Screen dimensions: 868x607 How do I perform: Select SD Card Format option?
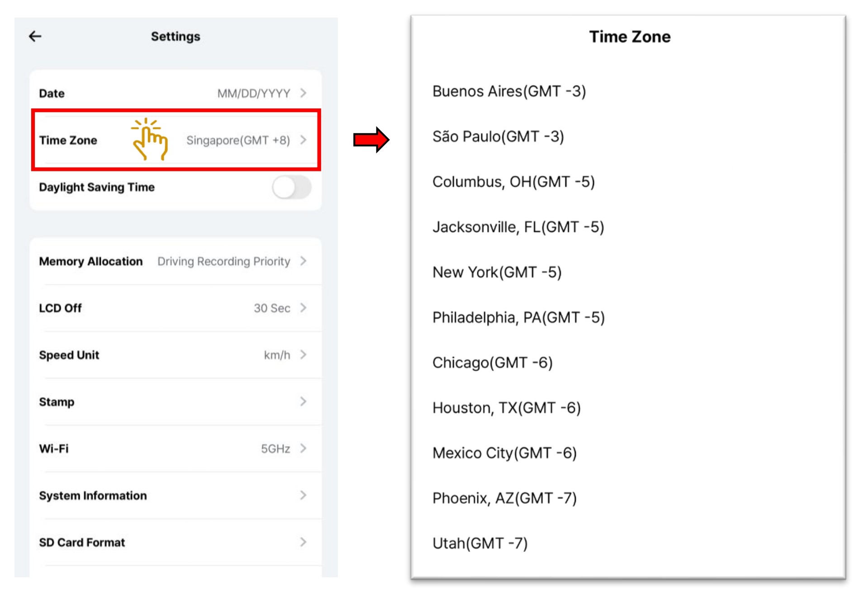[x=175, y=542]
